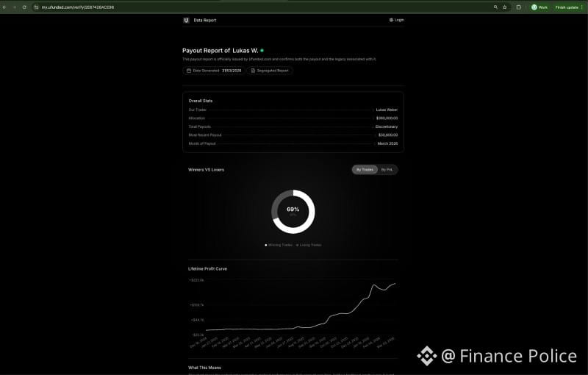This screenshot has width=588, height=375.
Task: Click the my.ufunded.com address bar URL
Action: [x=78, y=7]
